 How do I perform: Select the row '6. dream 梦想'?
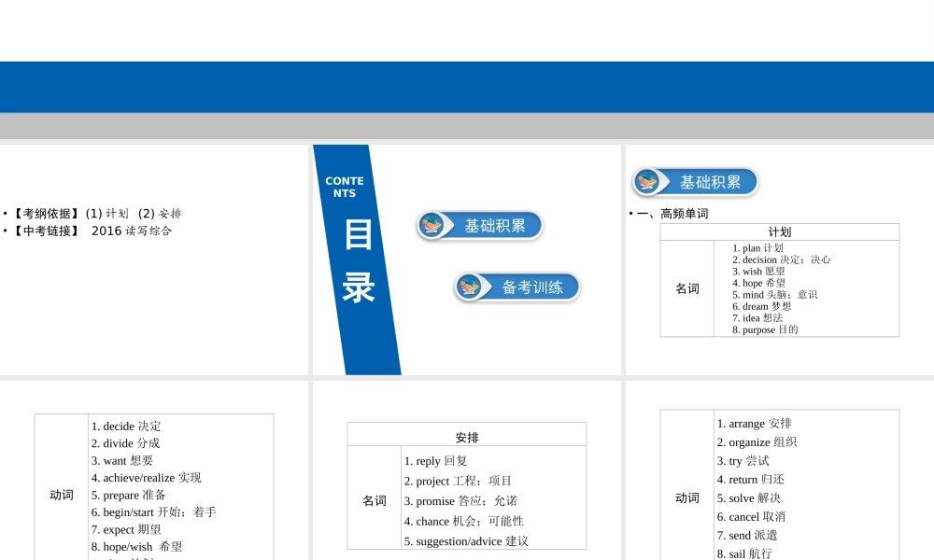click(762, 306)
